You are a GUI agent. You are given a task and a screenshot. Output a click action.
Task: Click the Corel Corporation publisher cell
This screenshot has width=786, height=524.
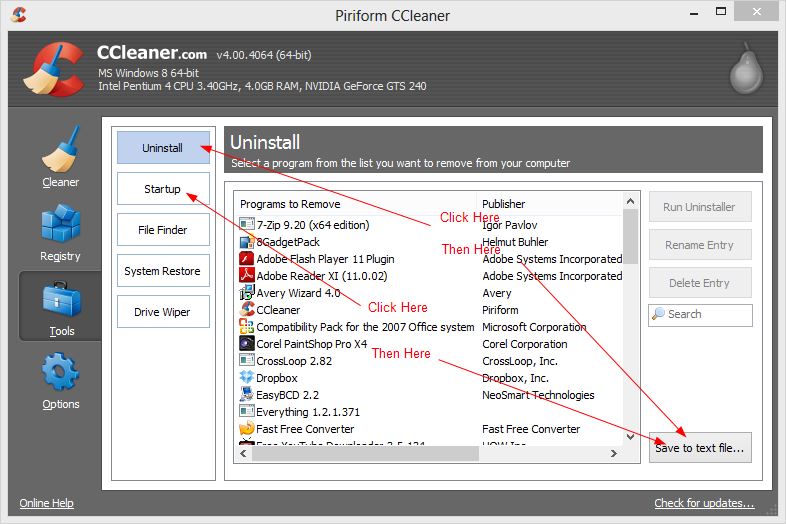point(525,344)
